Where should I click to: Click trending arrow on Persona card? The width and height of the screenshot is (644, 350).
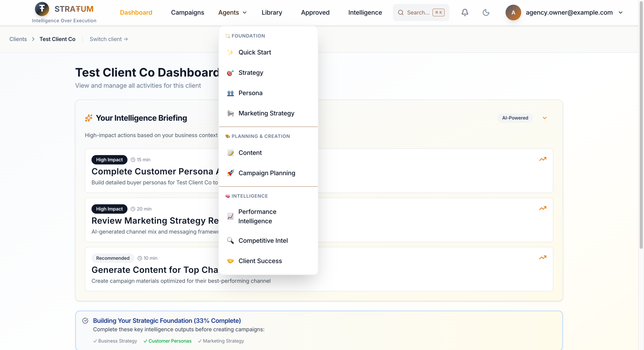click(x=543, y=159)
